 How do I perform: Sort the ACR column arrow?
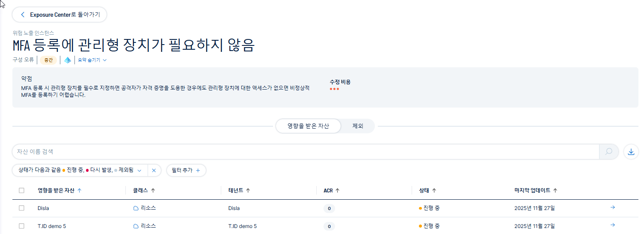338,191
